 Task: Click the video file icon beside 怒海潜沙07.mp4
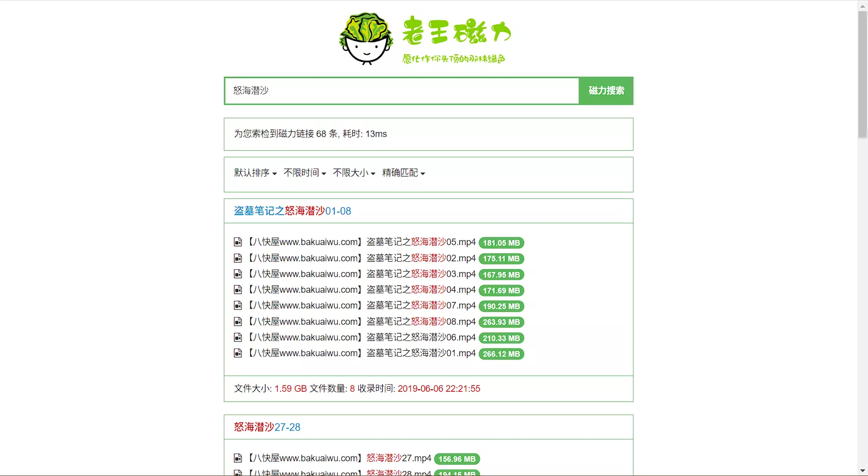[238, 305]
